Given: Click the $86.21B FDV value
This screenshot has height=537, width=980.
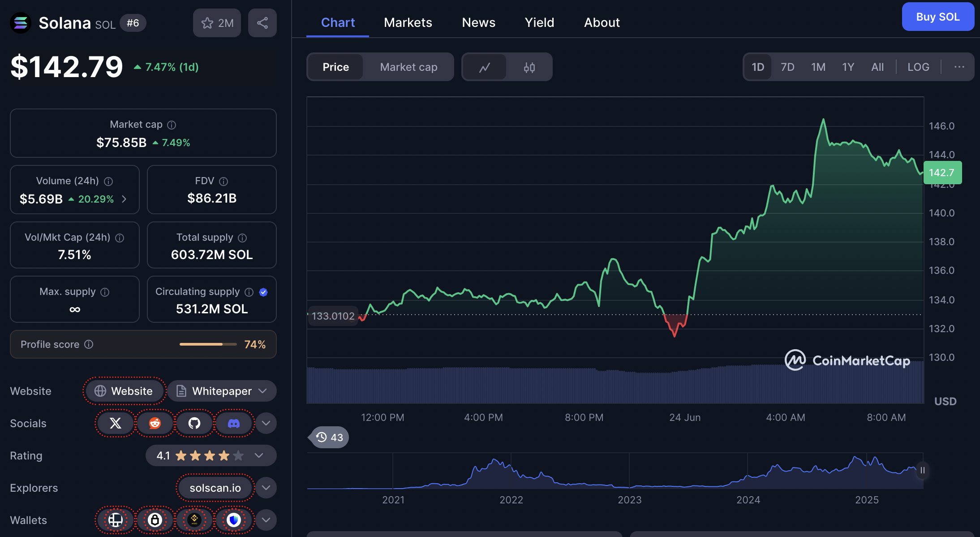Looking at the screenshot, I should pos(212,198).
